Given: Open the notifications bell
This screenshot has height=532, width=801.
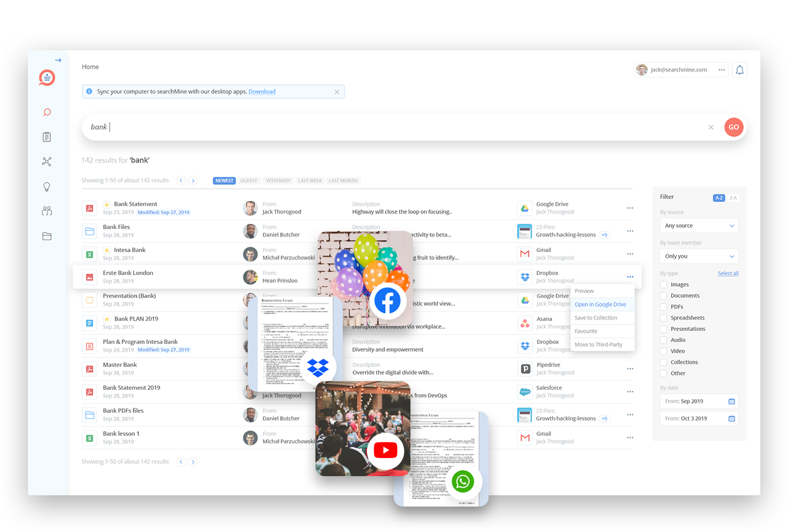Looking at the screenshot, I should point(740,70).
